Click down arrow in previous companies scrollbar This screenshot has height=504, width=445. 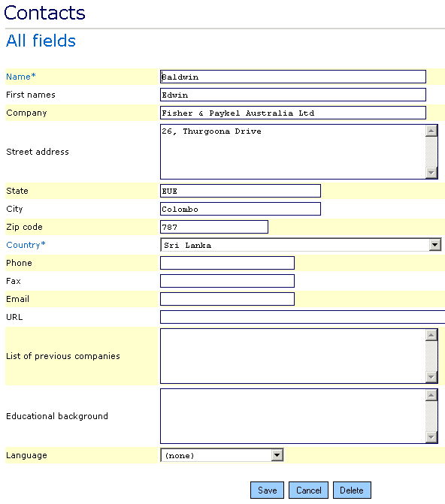[431, 377]
